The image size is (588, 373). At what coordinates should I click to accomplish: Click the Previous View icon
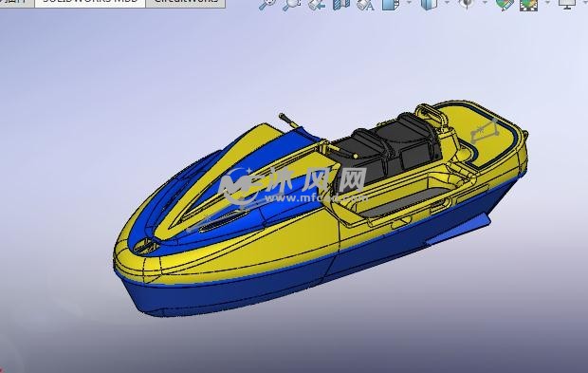pos(317,4)
